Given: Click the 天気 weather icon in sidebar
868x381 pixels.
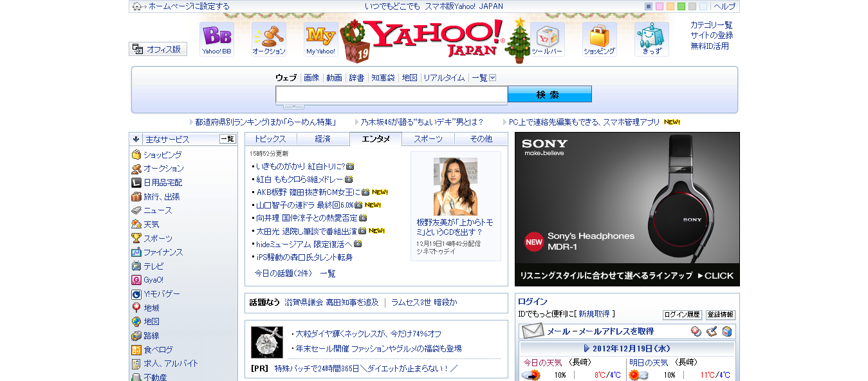Looking at the screenshot, I should tap(136, 224).
